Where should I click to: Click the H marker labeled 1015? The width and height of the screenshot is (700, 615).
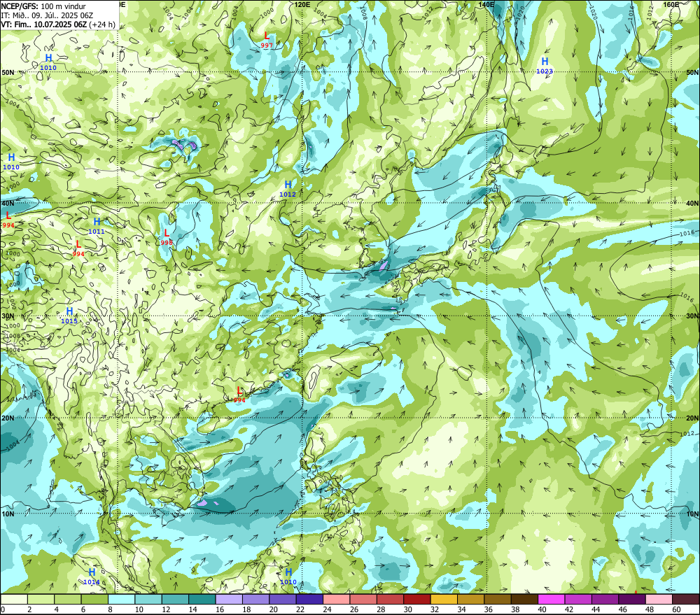coord(69,311)
